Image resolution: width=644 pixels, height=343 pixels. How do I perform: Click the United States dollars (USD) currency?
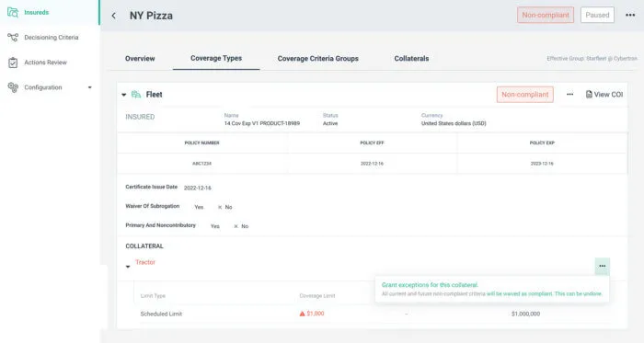(x=454, y=123)
